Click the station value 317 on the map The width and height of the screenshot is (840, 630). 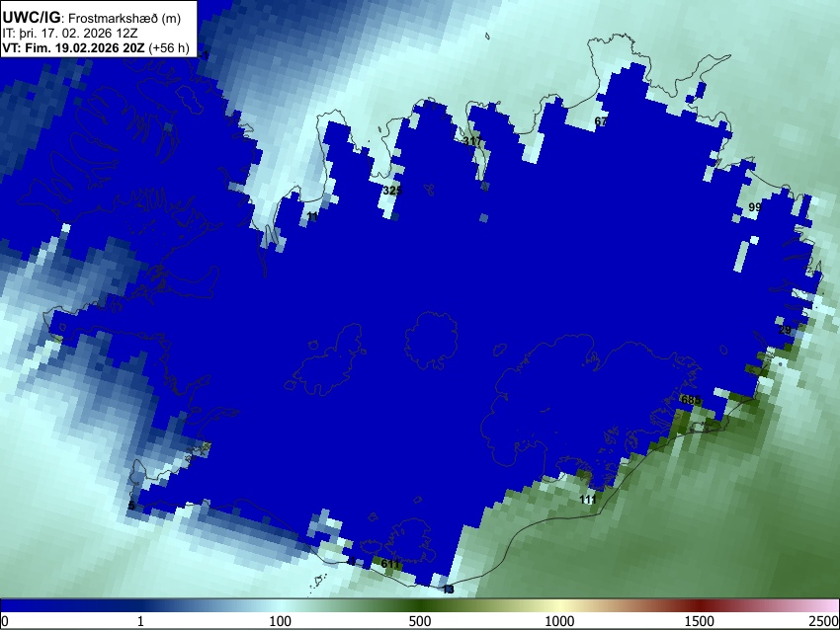472,141
